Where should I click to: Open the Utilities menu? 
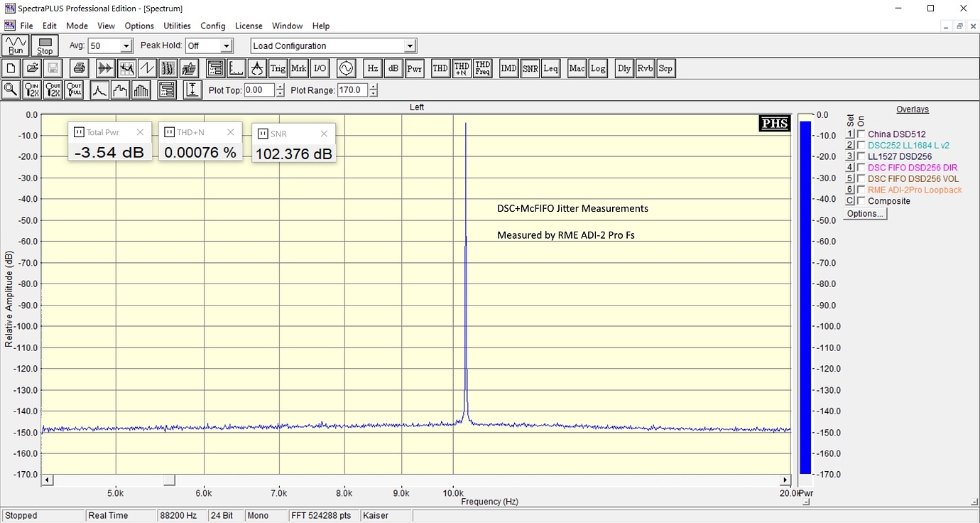pos(177,26)
